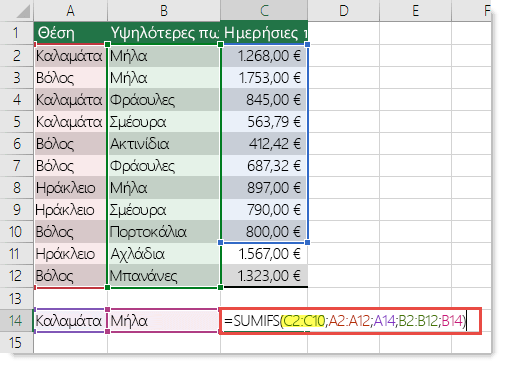Select cell A14 containing Καλαμάτα

[70, 321]
